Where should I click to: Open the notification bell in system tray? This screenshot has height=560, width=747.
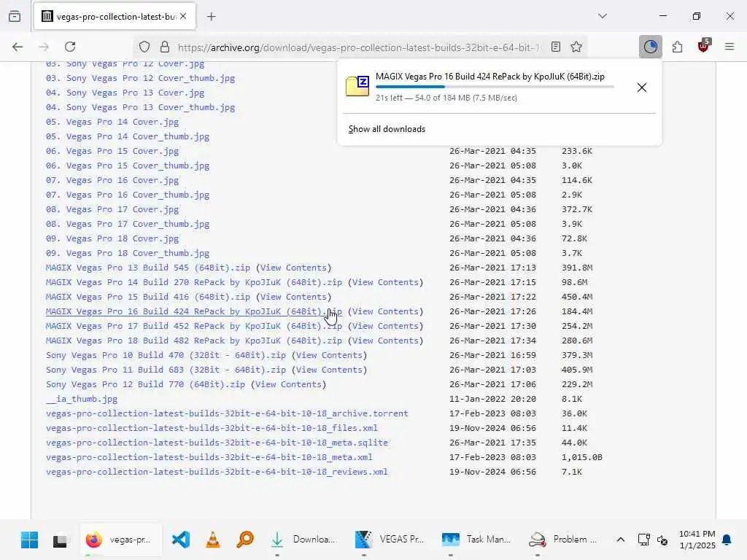[727, 540]
